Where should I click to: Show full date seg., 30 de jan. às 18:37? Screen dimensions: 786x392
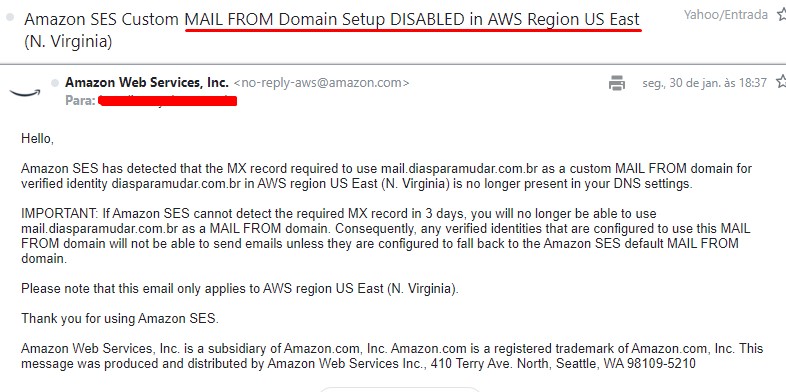[704, 83]
